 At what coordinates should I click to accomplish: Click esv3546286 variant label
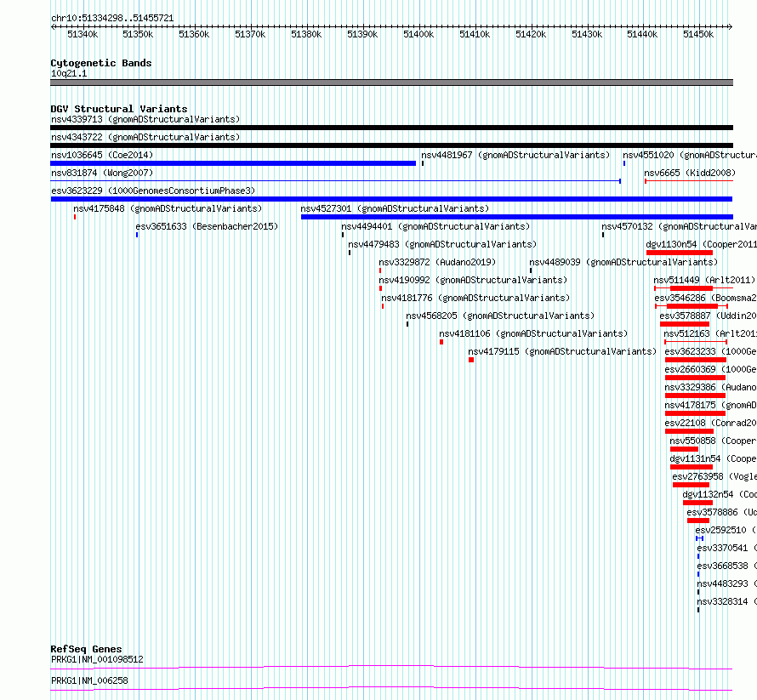click(705, 298)
